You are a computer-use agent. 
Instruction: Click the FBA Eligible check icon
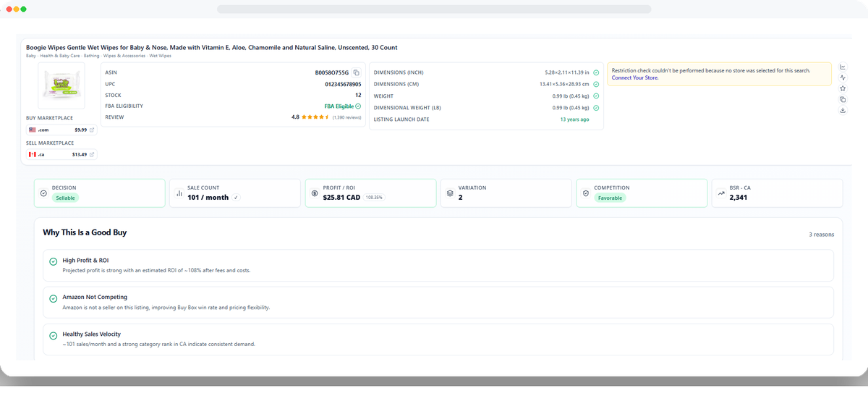tap(358, 106)
